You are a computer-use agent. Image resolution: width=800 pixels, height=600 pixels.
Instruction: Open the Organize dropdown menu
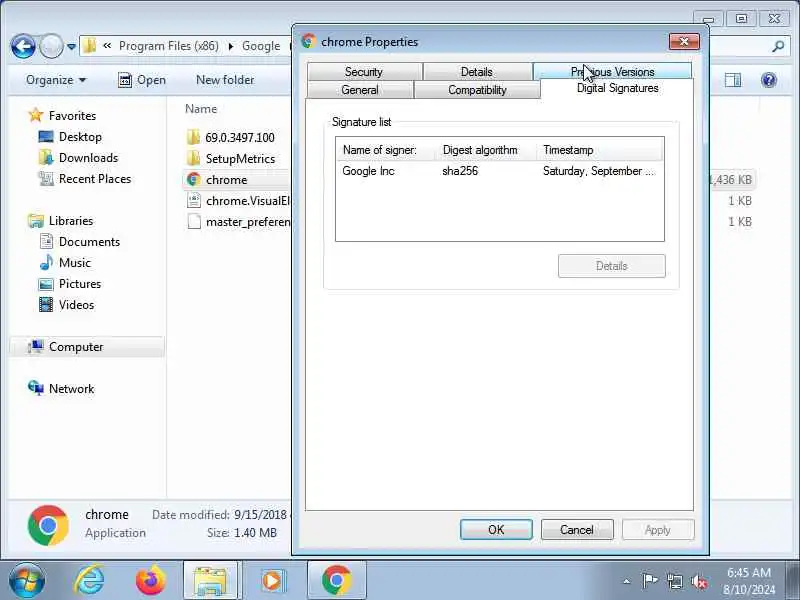coord(56,80)
